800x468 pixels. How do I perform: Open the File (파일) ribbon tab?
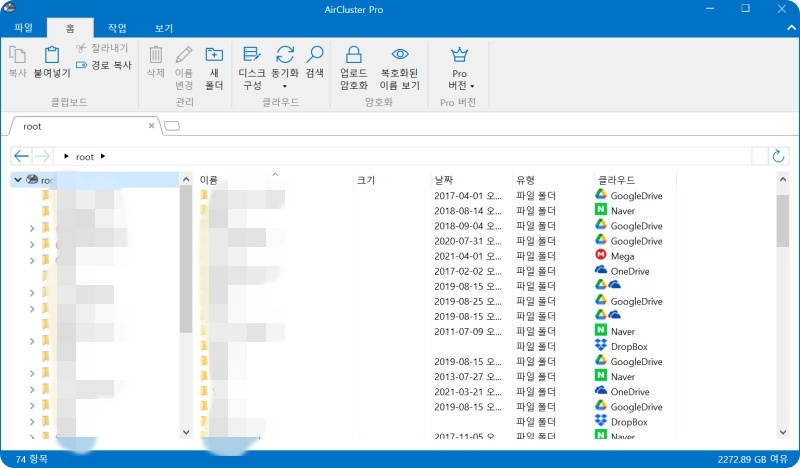coord(23,28)
